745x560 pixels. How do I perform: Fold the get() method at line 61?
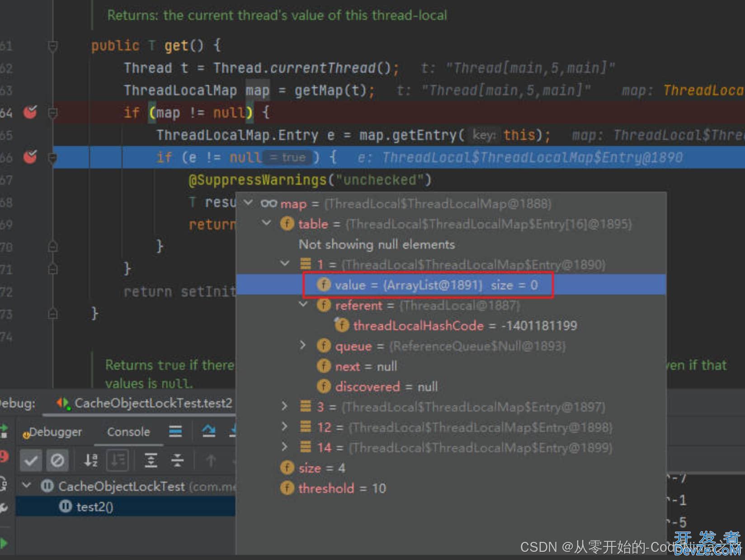(53, 46)
